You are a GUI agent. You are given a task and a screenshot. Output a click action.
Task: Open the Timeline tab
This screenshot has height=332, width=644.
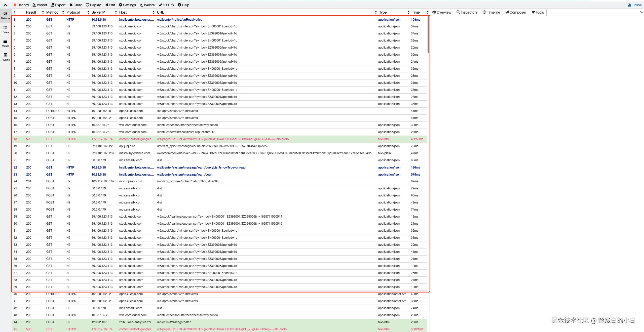click(491, 12)
